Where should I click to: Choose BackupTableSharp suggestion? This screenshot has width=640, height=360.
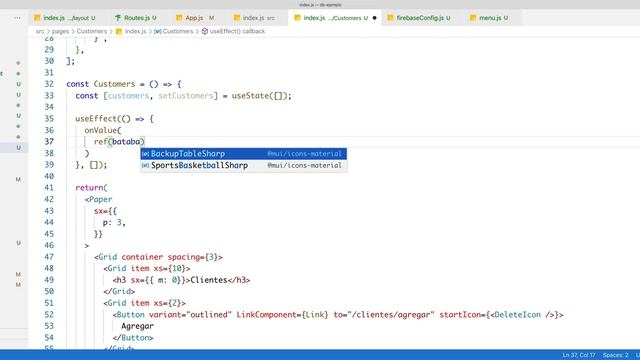pos(244,154)
